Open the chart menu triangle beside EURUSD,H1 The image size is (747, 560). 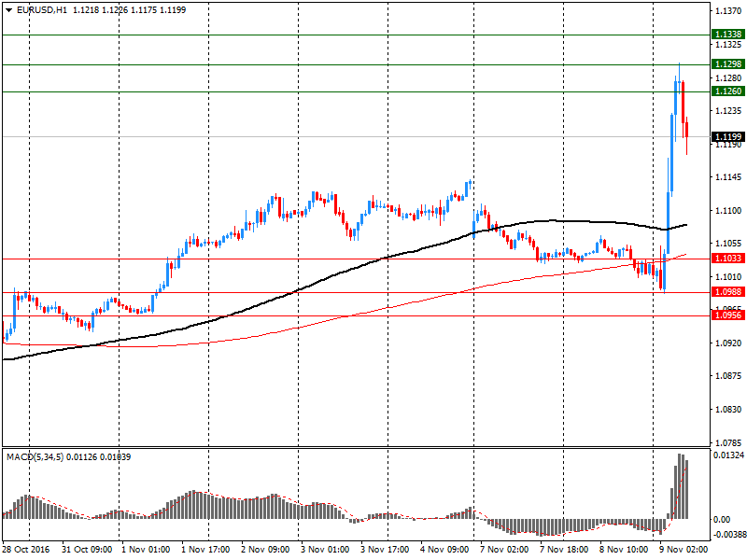tap(8, 10)
